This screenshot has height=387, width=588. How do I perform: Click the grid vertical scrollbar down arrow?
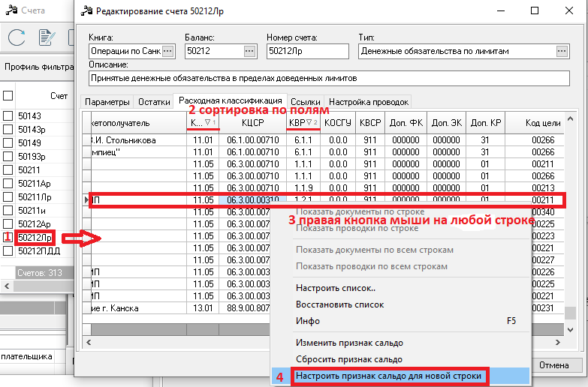coord(571,330)
